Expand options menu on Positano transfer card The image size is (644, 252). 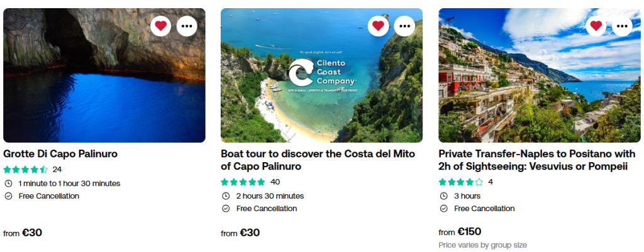pos(622,26)
